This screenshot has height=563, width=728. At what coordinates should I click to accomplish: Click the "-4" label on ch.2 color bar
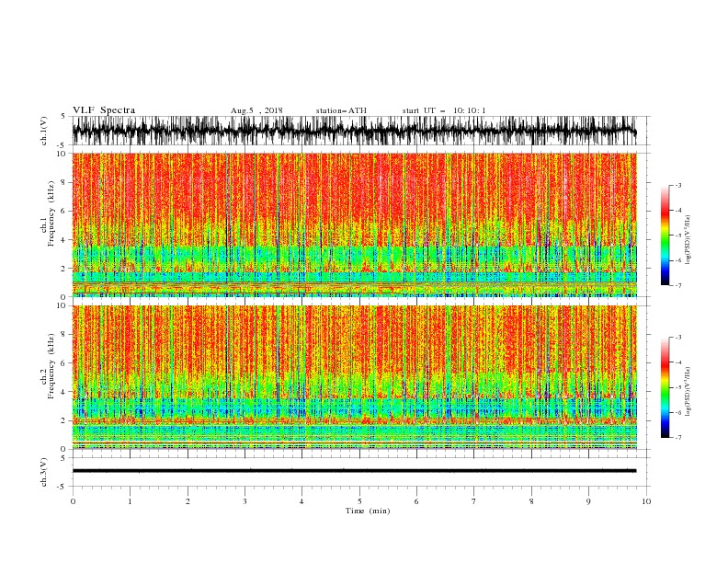(x=677, y=362)
